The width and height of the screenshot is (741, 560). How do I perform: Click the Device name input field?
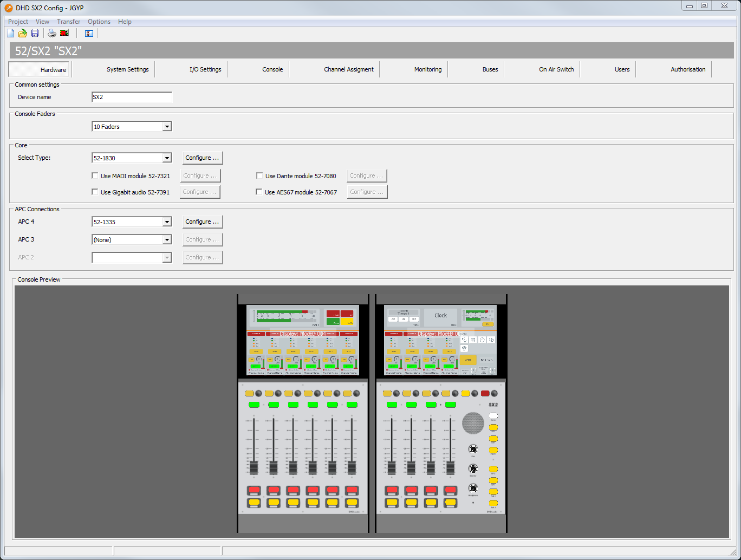tap(132, 97)
